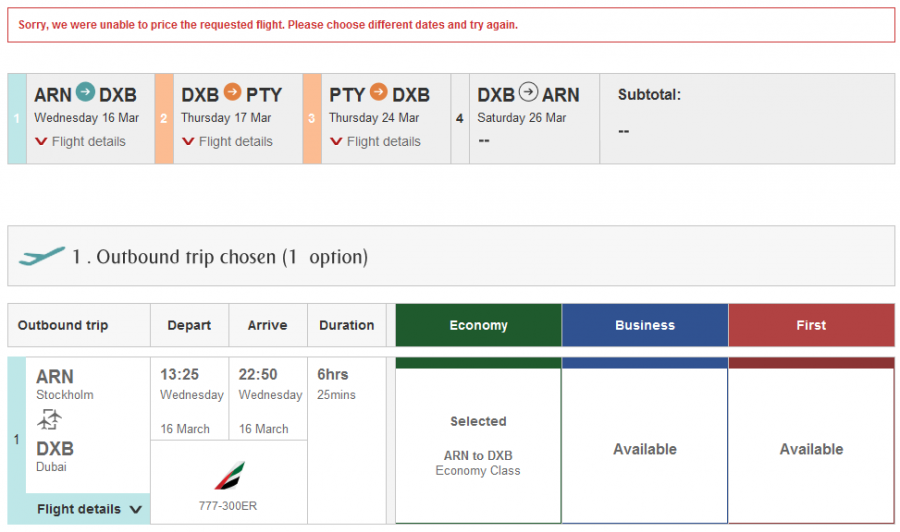Click the teal airplane icon beside Outbound trip chosen

[42, 257]
